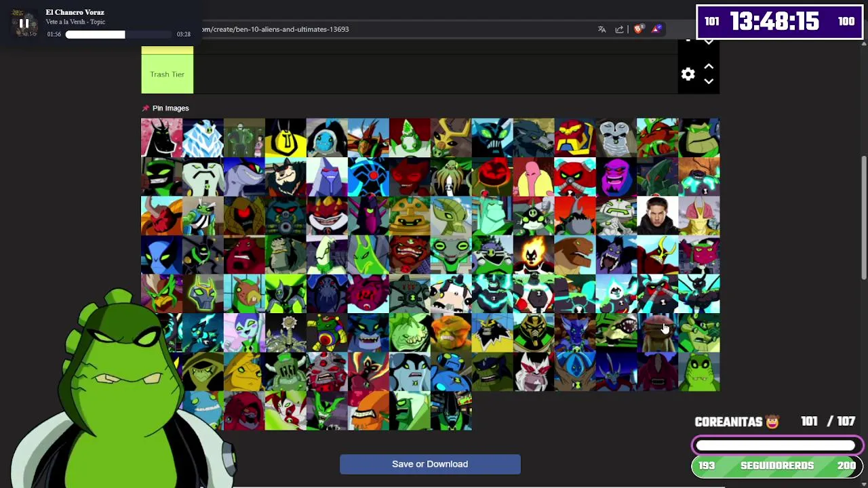Pause the music in the overlay player
Screen dimensions: 868x488
pyautogui.click(x=24, y=24)
